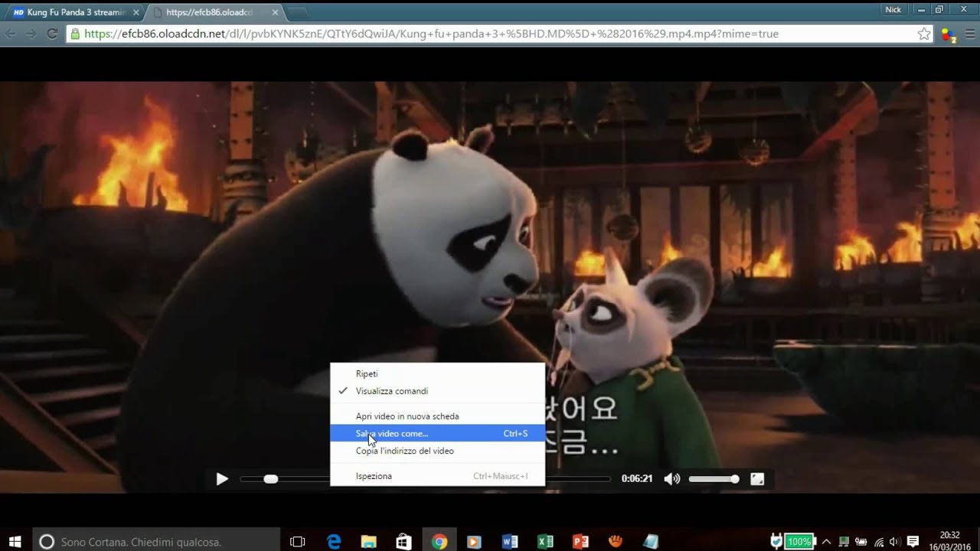Screen dimensions: 980x551
Task: Launch PowerPoint from the taskbar
Action: point(580,542)
